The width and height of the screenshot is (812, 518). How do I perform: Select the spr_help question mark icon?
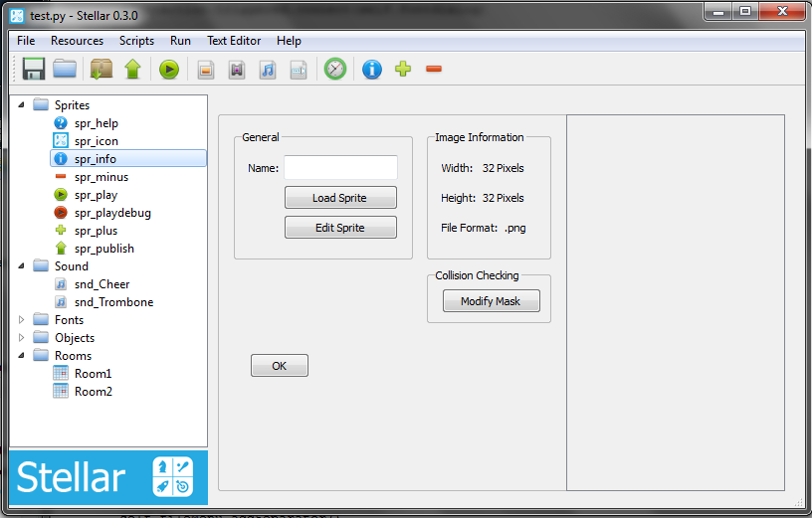tap(61, 123)
